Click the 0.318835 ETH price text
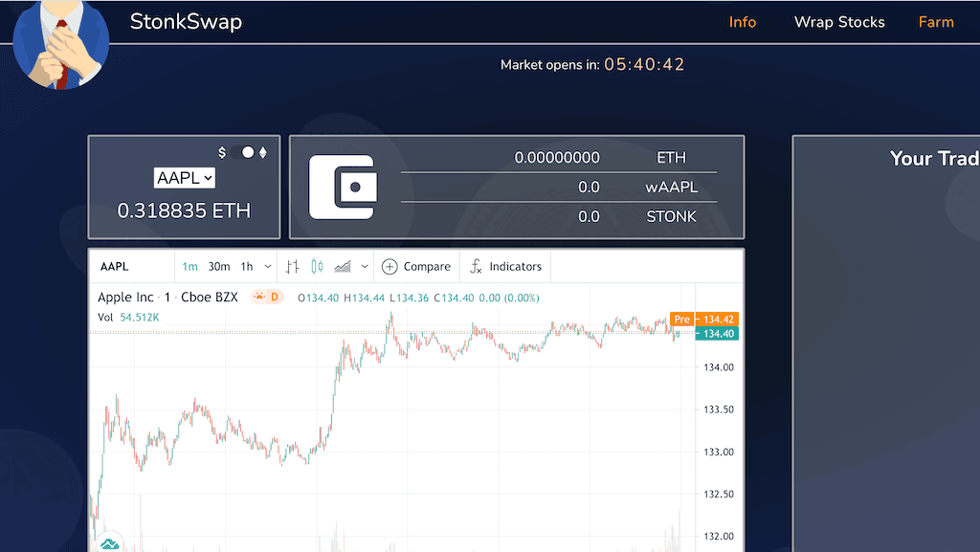Image resolution: width=980 pixels, height=552 pixels. coord(184,211)
